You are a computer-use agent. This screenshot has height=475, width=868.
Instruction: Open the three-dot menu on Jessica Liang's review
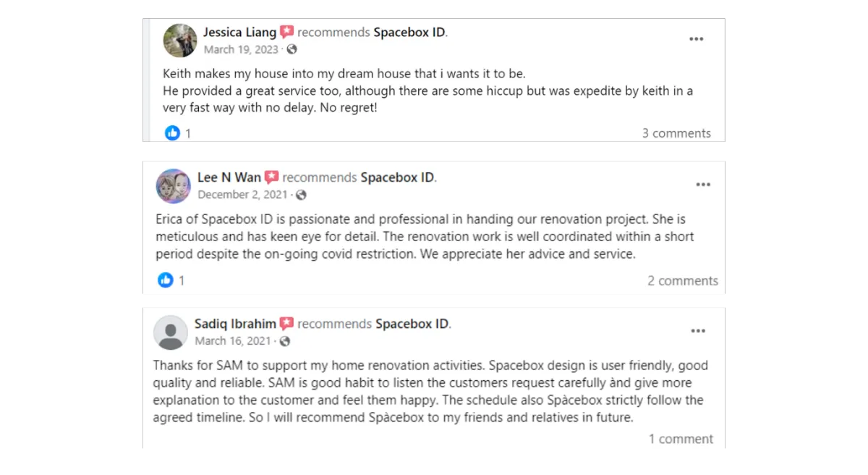coord(696,39)
